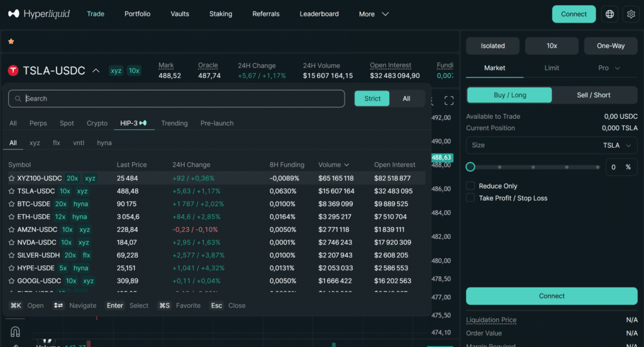Switch to HIP-3 market tab
Viewport: 644px width, 347px height.
(x=133, y=123)
